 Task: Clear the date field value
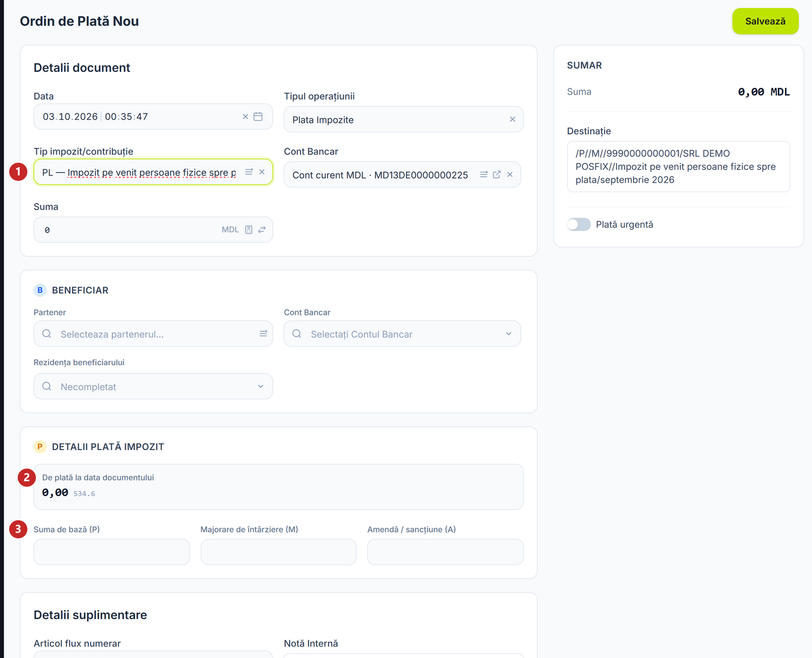(245, 116)
